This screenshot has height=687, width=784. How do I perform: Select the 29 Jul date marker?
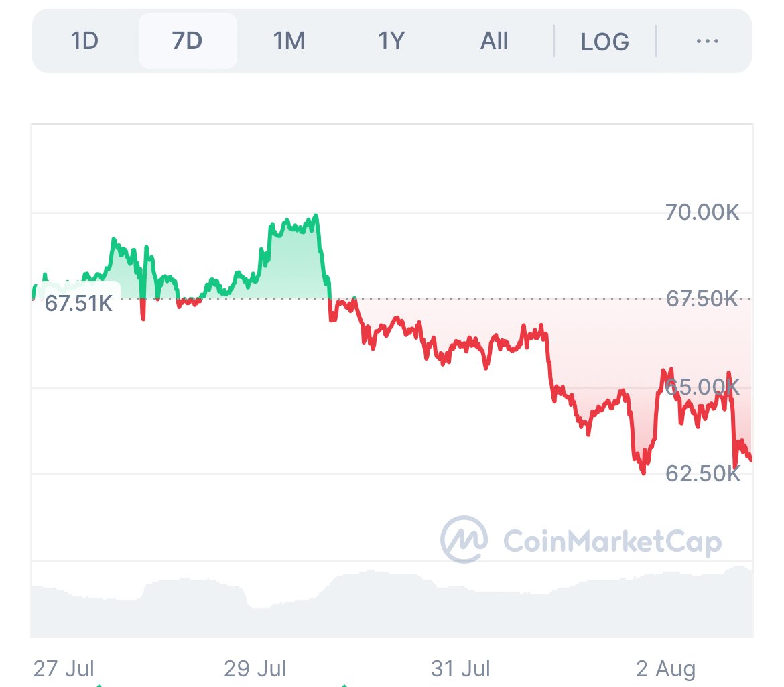(x=255, y=668)
